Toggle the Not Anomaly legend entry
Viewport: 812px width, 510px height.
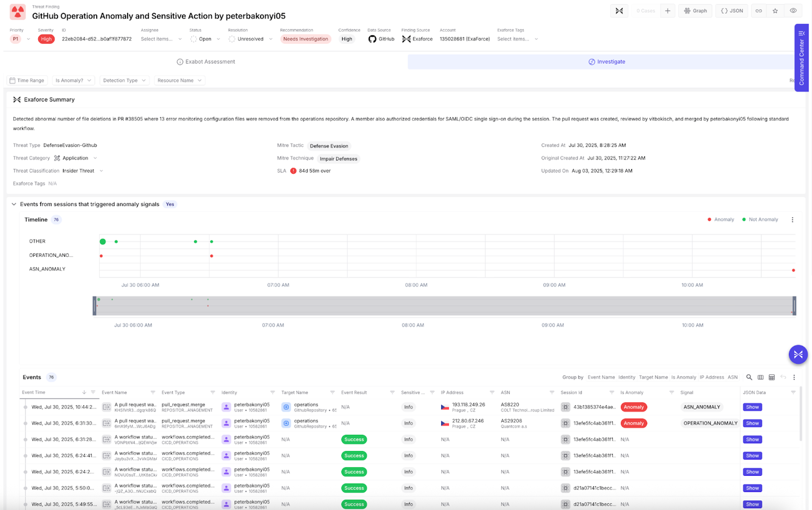(x=760, y=220)
